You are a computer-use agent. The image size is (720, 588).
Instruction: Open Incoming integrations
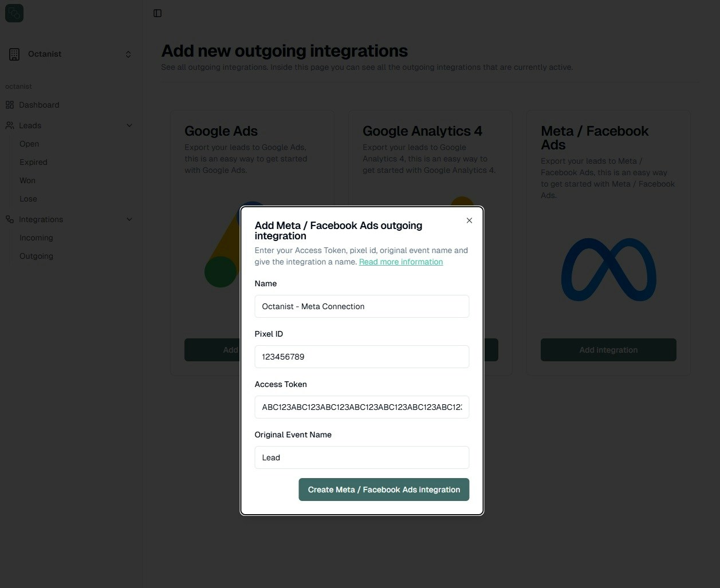pyautogui.click(x=36, y=238)
